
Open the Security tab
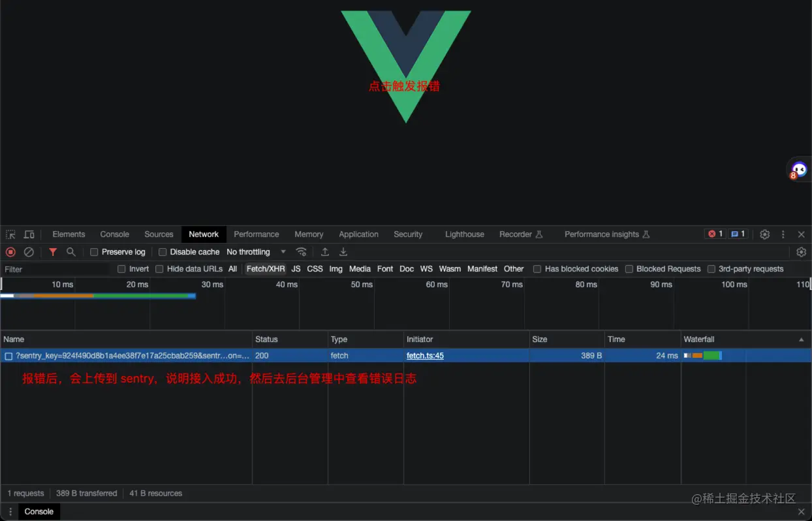tap(408, 234)
